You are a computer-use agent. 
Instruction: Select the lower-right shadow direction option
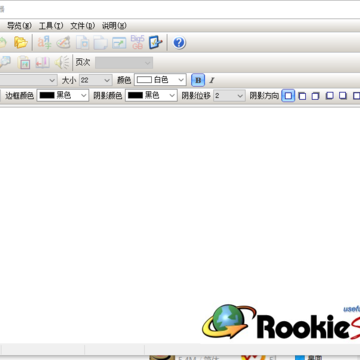[343, 96]
